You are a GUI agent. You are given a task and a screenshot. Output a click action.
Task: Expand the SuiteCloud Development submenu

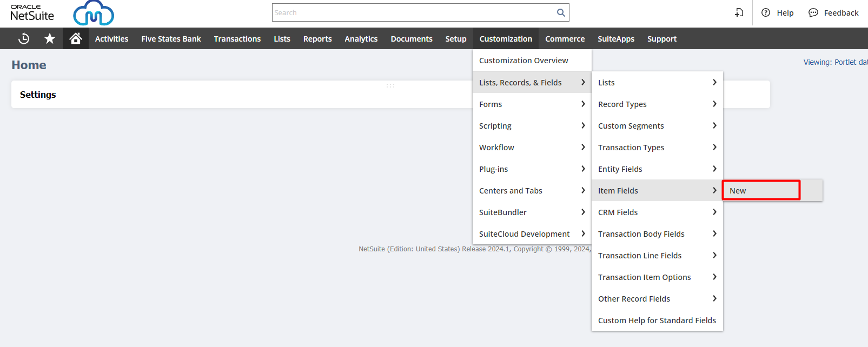(532, 233)
